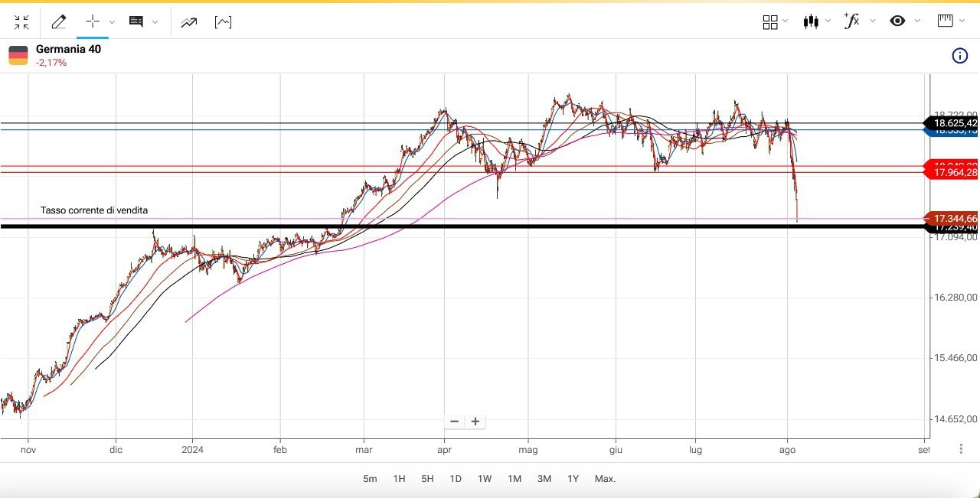
Task: Click the mag date axis label
Action: (x=528, y=450)
